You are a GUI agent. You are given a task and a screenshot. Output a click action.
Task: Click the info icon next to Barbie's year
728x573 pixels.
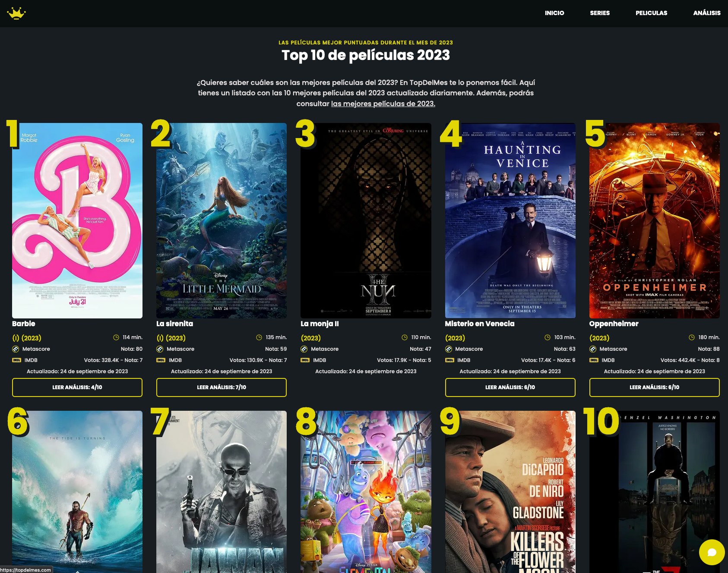click(x=16, y=338)
